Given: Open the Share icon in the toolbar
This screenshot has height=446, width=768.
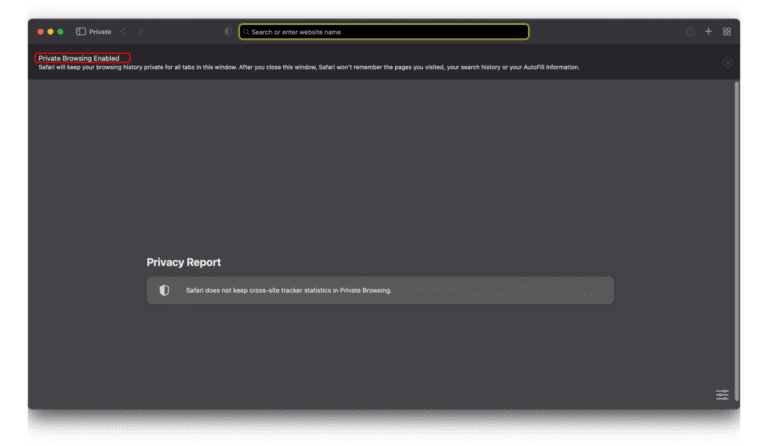Looking at the screenshot, I should click(691, 31).
